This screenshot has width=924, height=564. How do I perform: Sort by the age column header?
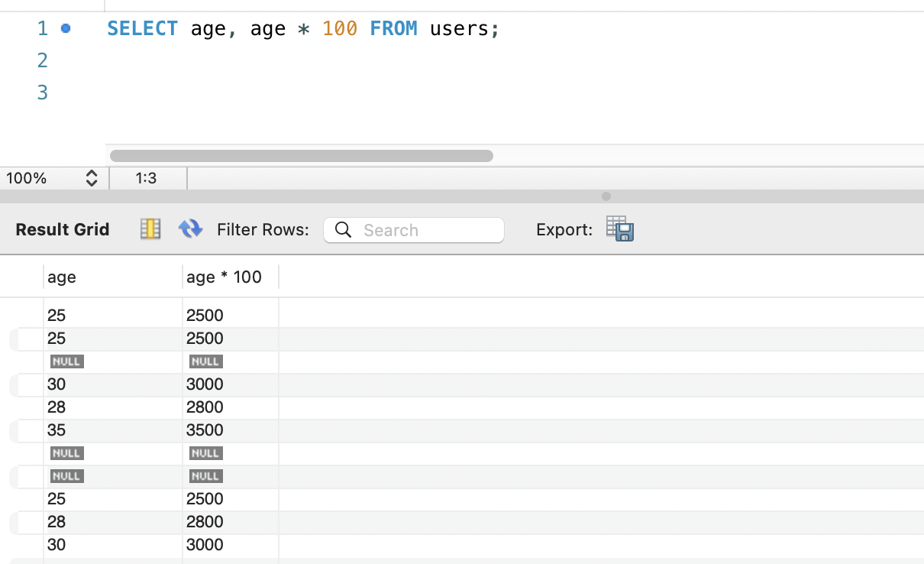[x=111, y=277]
